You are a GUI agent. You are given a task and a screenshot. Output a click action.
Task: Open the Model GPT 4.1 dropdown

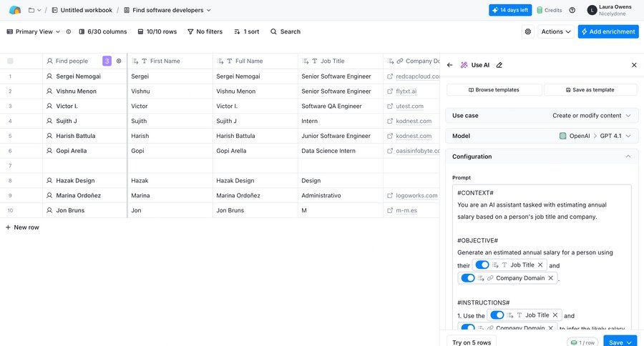coord(542,136)
